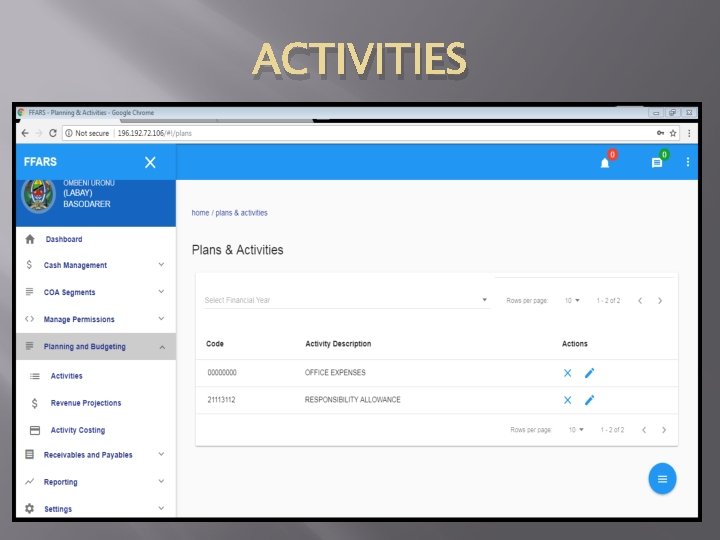The width and height of the screenshot is (720, 540).
Task: Delete the OFFICE EXPENSES activity
Action: pyautogui.click(x=568, y=373)
